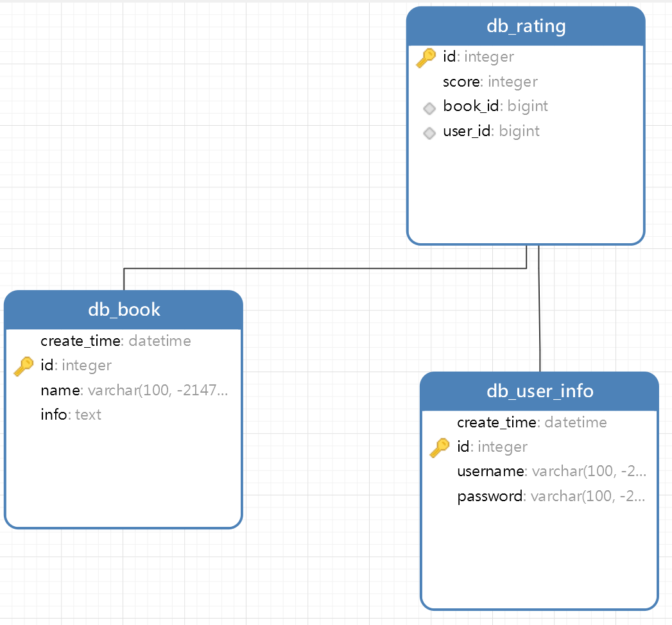Select the 'id: integer' row in db_book
The image size is (672, 625).
click(123, 365)
